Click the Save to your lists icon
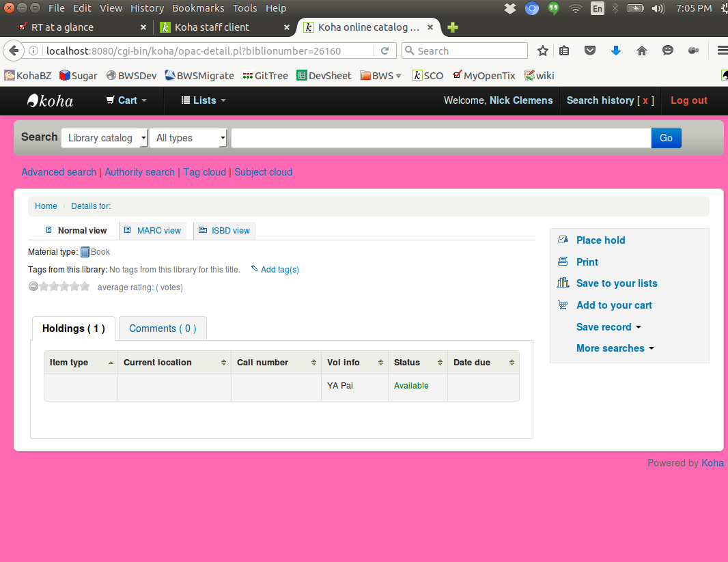The height and width of the screenshot is (562, 728). tap(563, 283)
